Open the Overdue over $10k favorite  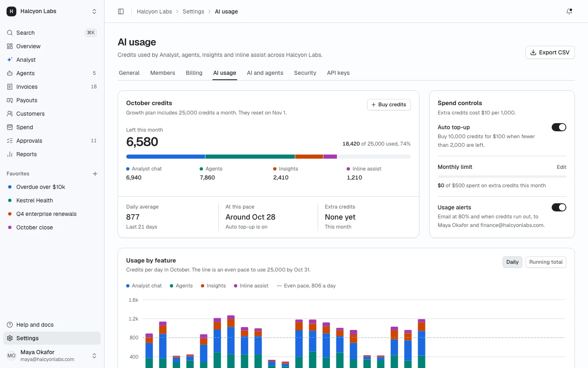point(52,187)
